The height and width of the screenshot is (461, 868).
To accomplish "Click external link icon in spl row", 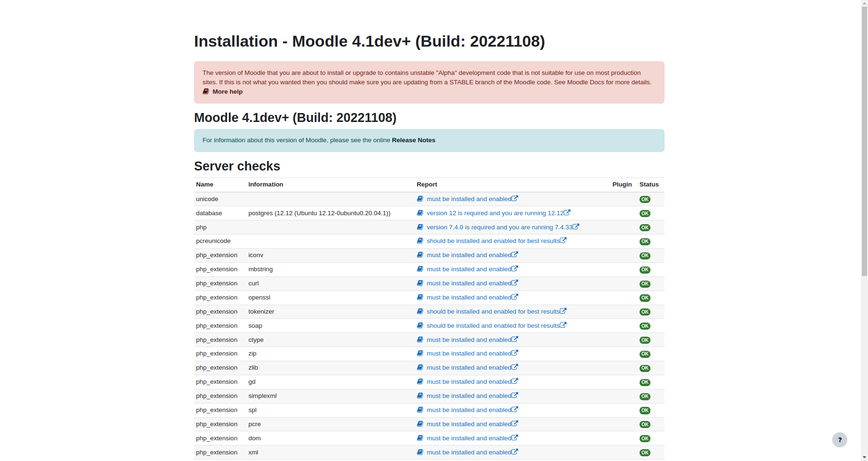I will pos(515,409).
